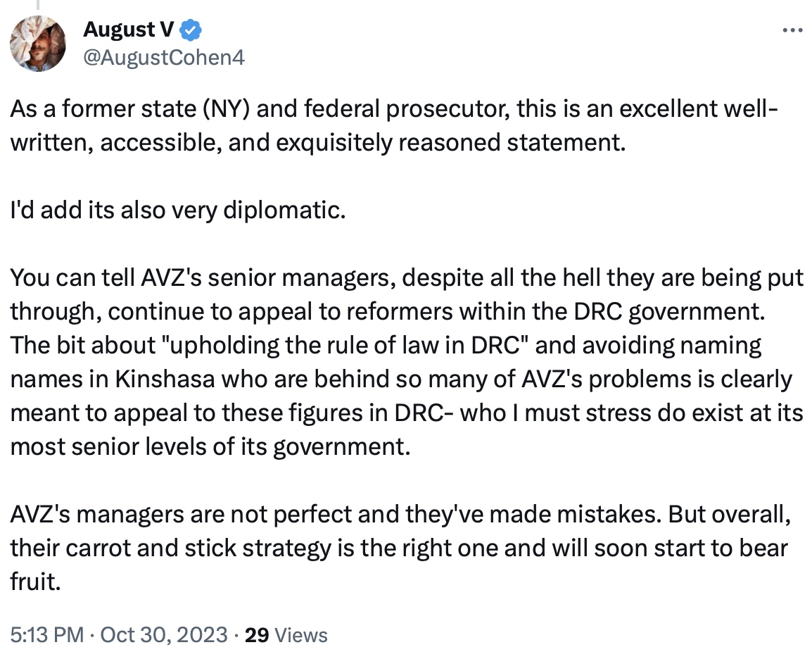Click the word "fruit." ending the tweet

(x=36, y=582)
